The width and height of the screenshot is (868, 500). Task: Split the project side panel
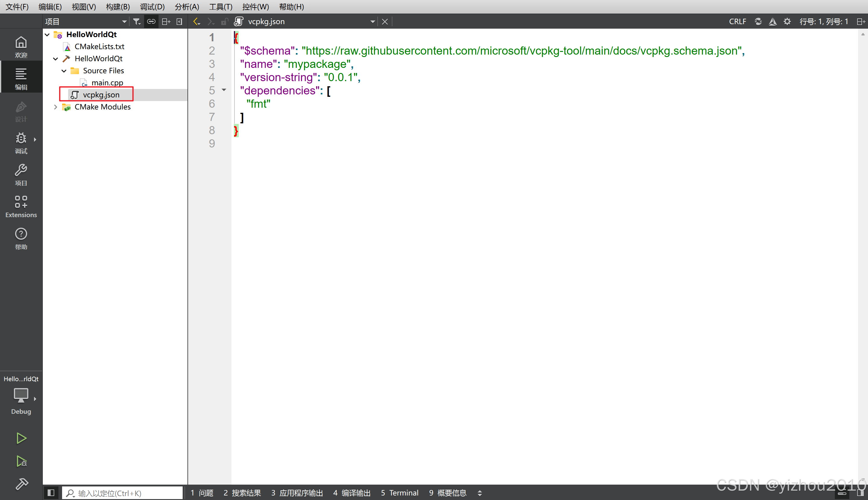tap(166, 22)
